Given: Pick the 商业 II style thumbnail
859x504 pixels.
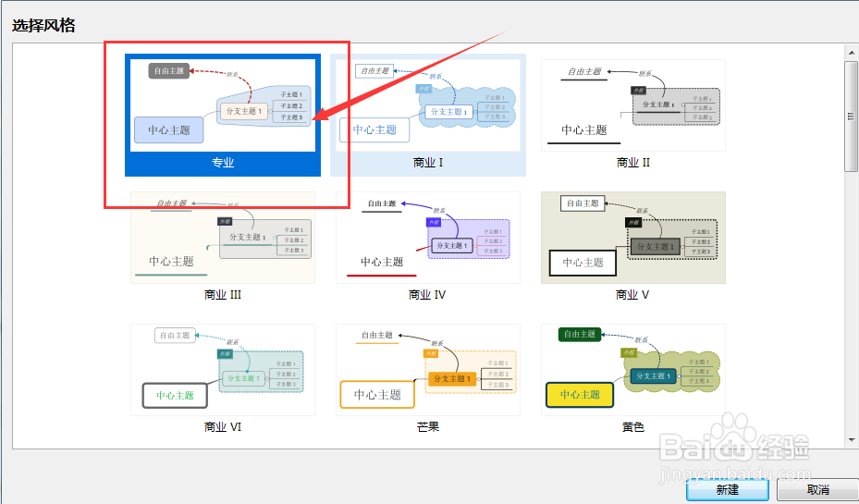Looking at the screenshot, I should click(x=633, y=105).
